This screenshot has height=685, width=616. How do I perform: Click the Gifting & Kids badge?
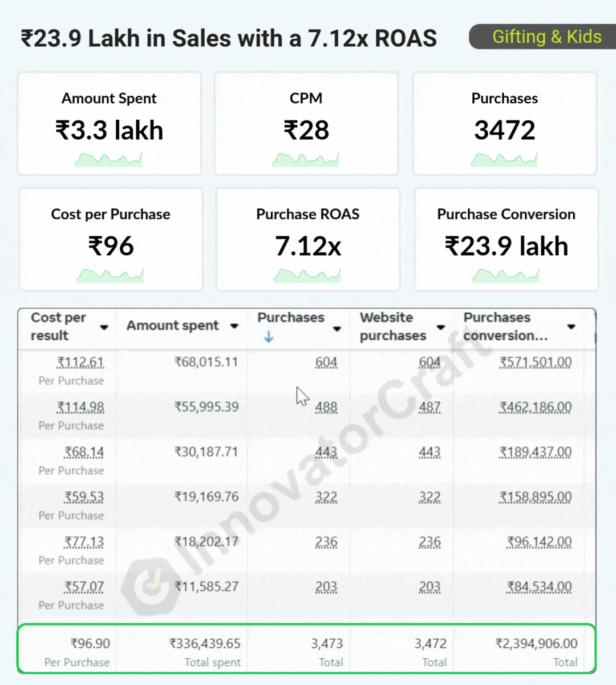click(542, 37)
